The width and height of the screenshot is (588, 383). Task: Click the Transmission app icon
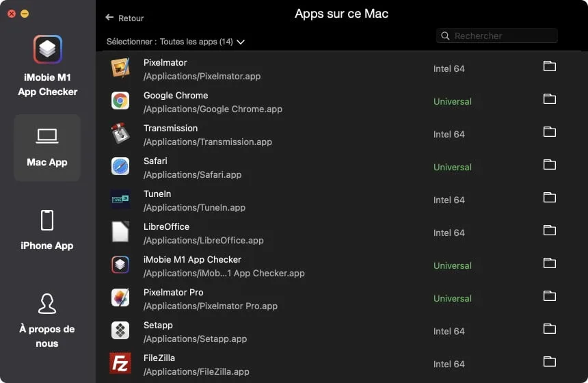tap(120, 133)
